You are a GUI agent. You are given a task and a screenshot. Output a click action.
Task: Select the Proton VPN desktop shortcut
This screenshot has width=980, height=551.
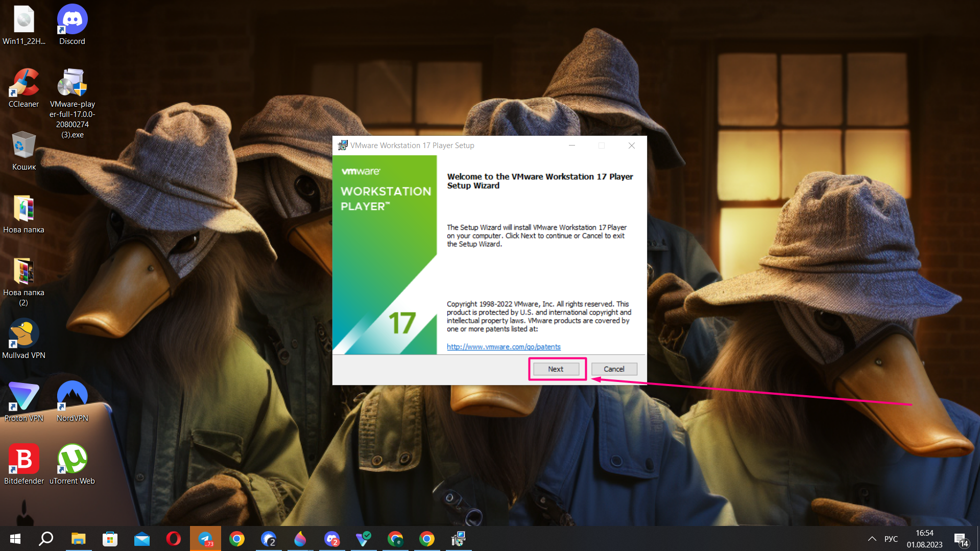point(23,402)
